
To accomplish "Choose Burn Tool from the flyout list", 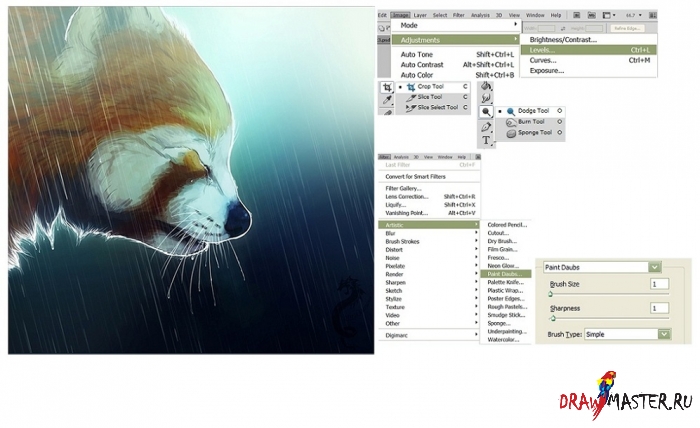I will point(530,121).
